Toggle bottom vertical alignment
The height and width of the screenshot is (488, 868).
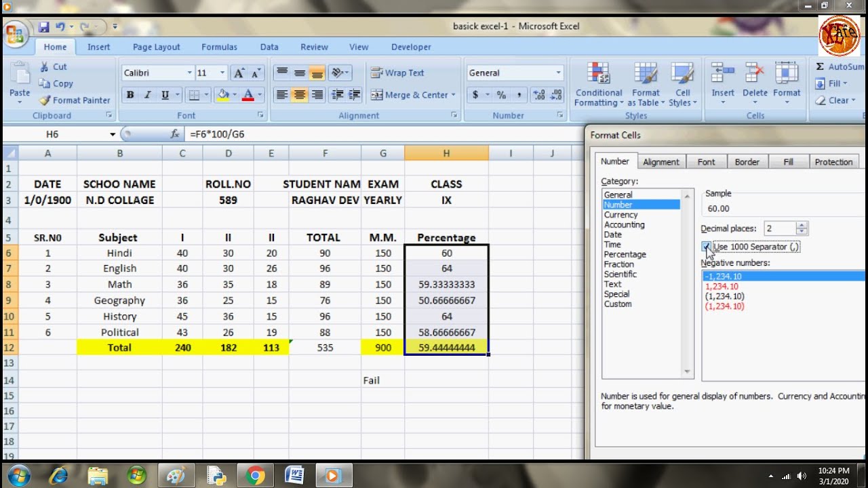(x=316, y=73)
